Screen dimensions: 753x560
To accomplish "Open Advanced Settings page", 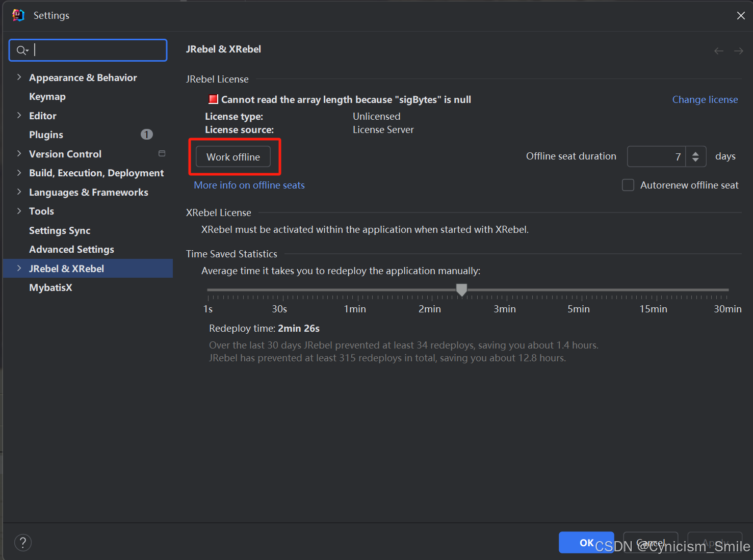I will click(x=71, y=249).
